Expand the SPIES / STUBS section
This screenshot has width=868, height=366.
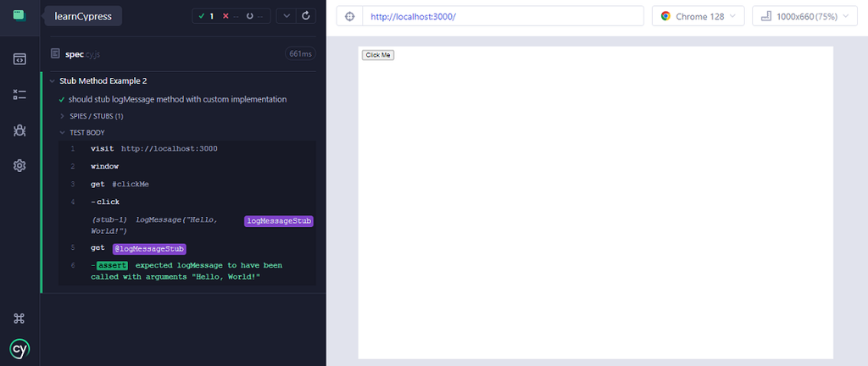tap(96, 117)
